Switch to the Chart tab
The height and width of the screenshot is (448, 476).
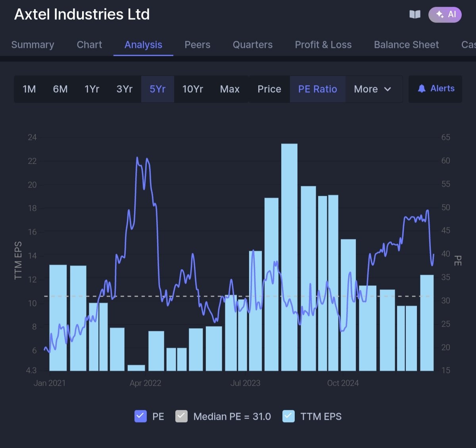[x=89, y=45]
